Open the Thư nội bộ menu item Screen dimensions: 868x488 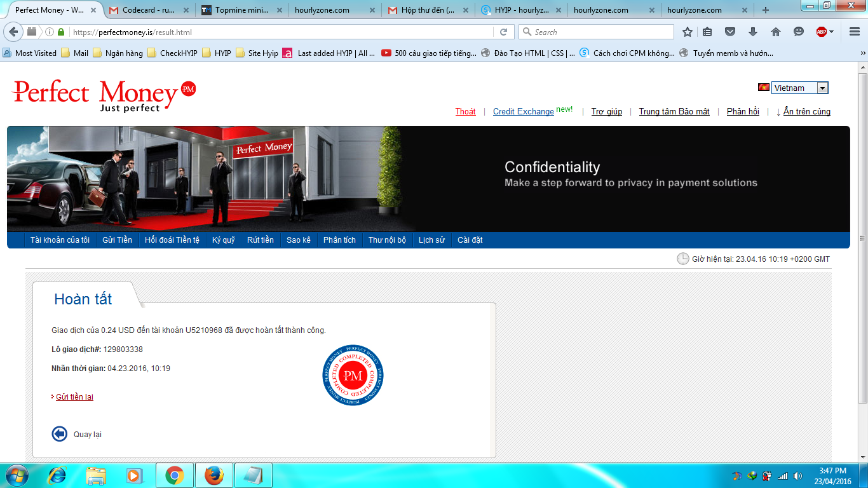pos(387,240)
